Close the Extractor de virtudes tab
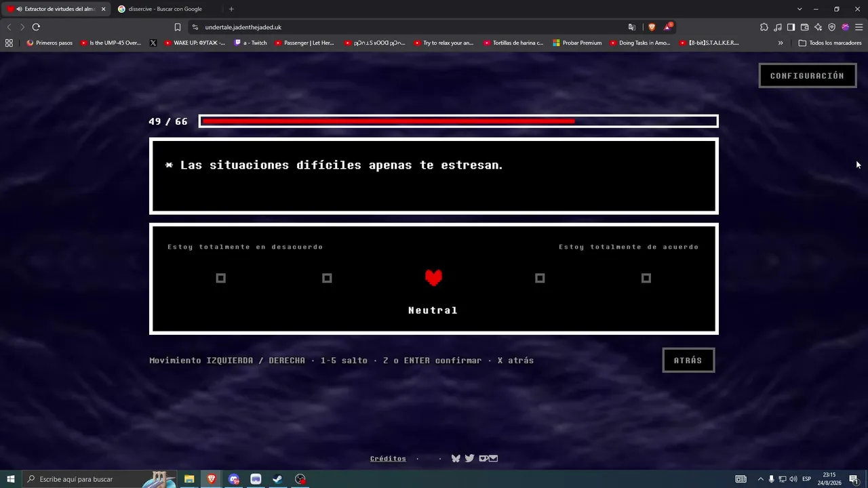868x488 pixels. click(103, 9)
